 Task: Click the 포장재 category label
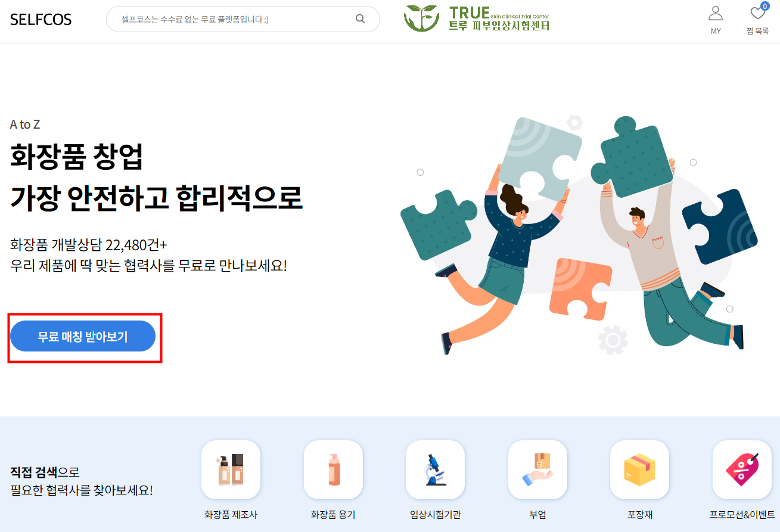tap(639, 515)
